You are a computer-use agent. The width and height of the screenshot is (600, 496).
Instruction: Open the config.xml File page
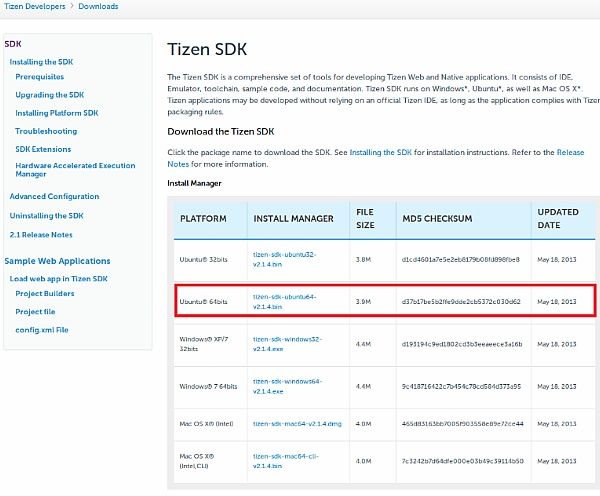click(42, 330)
